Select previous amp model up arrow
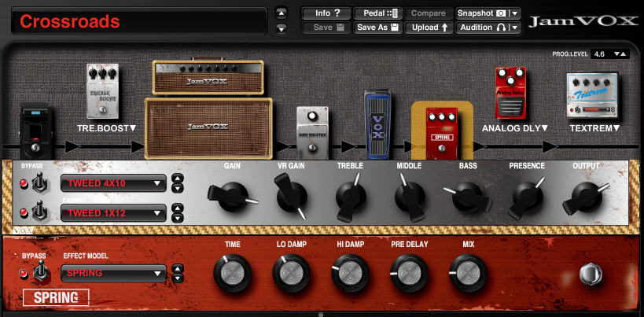The height and width of the screenshot is (317, 644). click(177, 179)
